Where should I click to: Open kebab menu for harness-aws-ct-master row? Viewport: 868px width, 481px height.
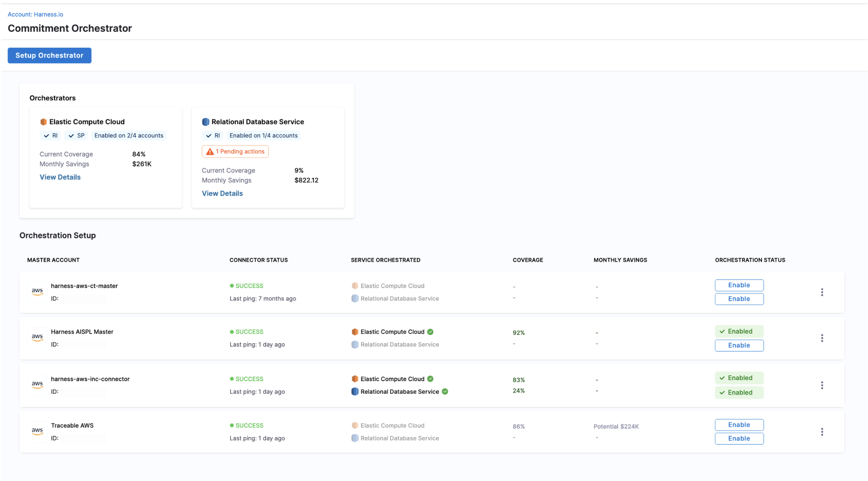822,292
